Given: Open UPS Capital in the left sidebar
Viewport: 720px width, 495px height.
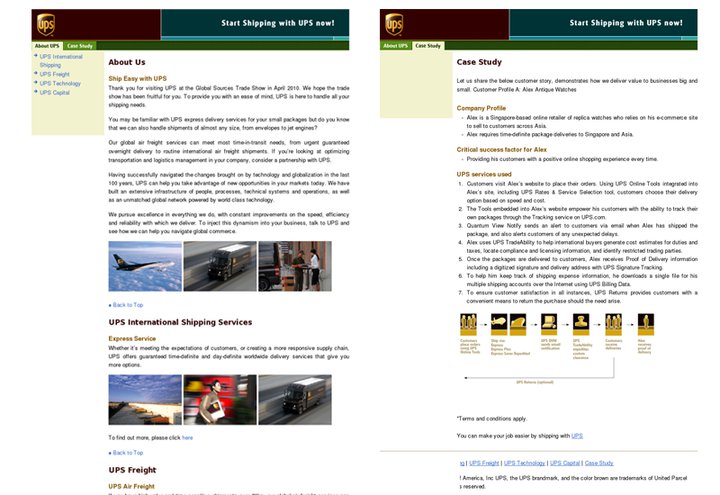Looking at the screenshot, I should tap(55, 92).
